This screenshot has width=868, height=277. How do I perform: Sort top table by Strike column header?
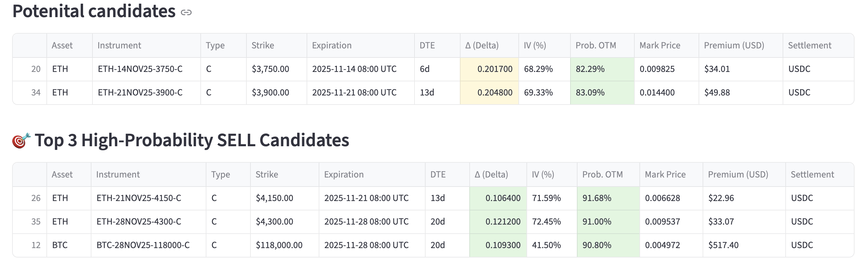263,45
